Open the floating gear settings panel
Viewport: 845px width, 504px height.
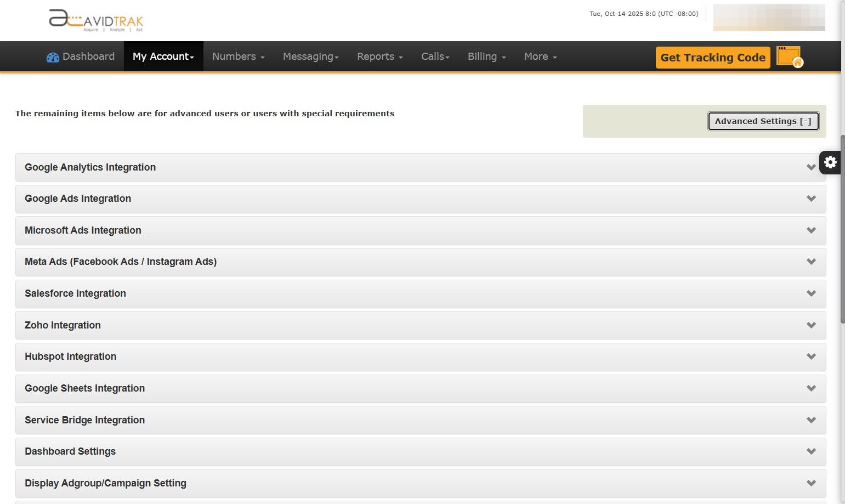pos(830,162)
